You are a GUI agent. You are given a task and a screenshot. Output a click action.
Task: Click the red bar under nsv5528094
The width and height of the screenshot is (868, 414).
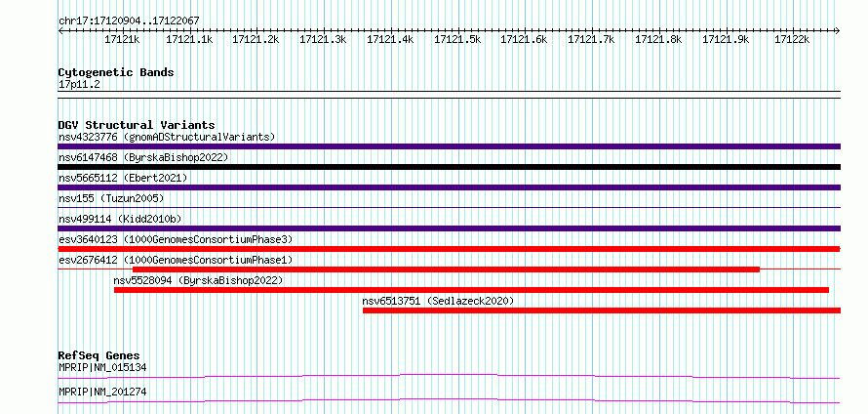(472, 290)
